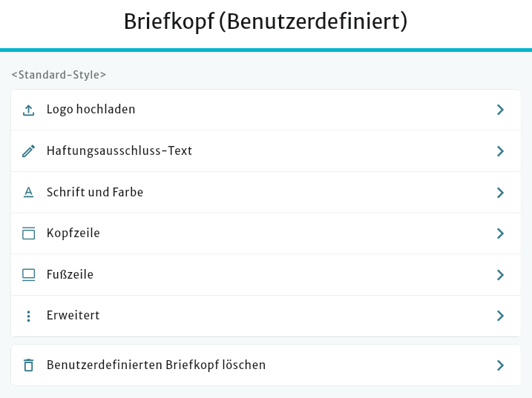The height and width of the screenshot is (398, 532).
Task: Expand the Logo hochladen chevron arrow
Action: pos(500,110)
